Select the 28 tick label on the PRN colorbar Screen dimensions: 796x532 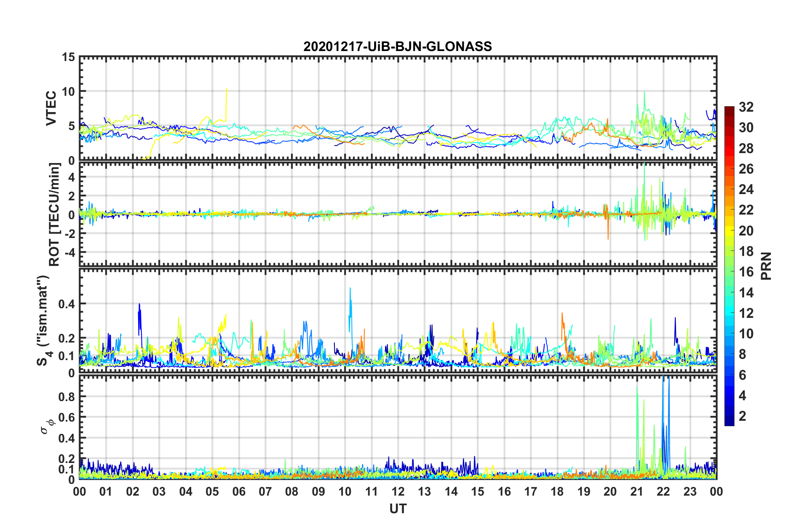746,148
